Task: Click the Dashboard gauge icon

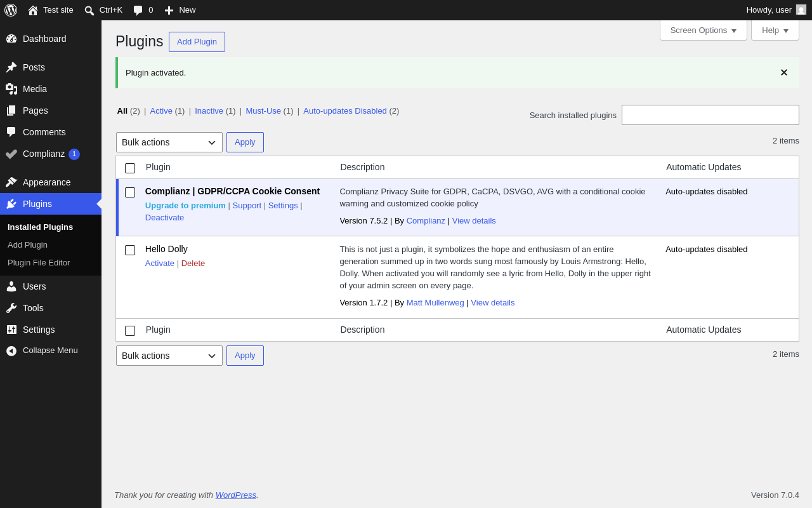Action: coord(11,39)
